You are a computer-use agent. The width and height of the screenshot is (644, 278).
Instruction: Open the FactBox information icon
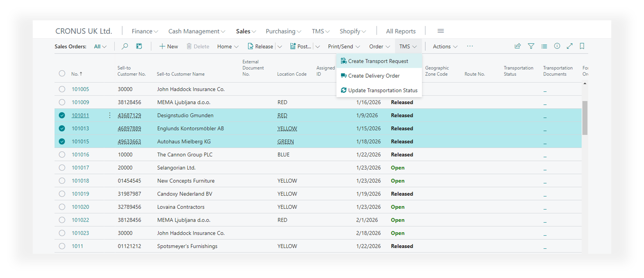coord(557,46)
